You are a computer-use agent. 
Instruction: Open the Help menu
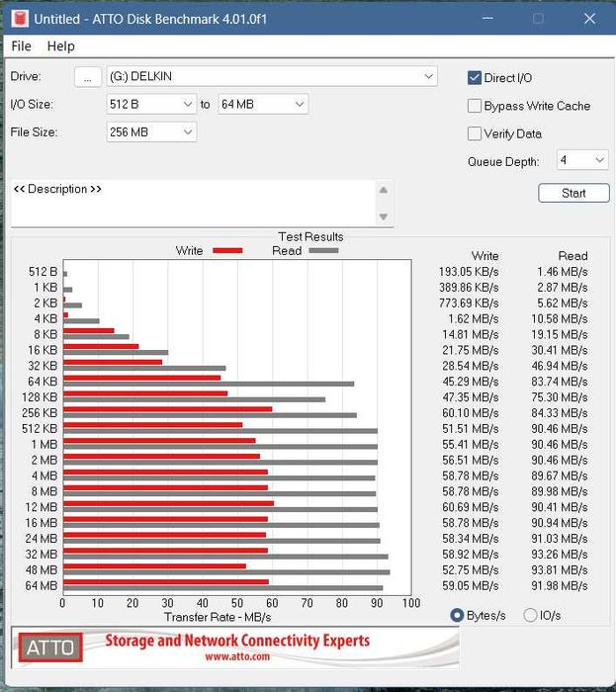pos(61,45)
